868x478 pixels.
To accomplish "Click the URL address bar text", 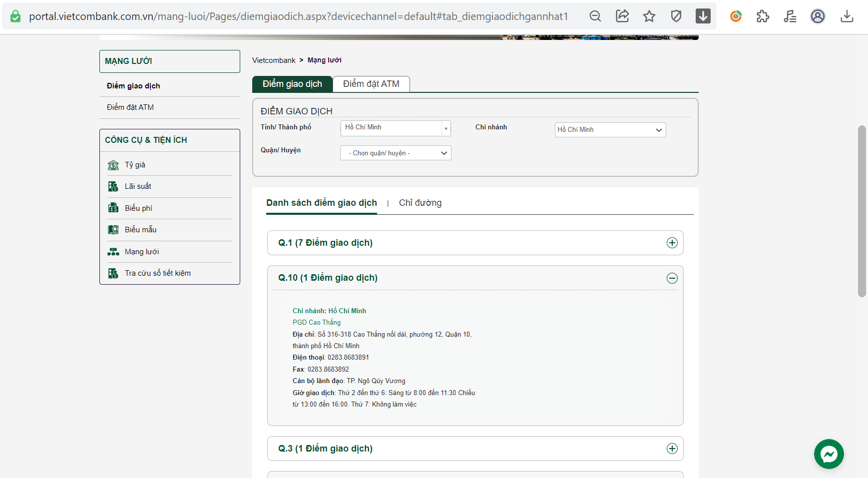I will pos(298,16).
